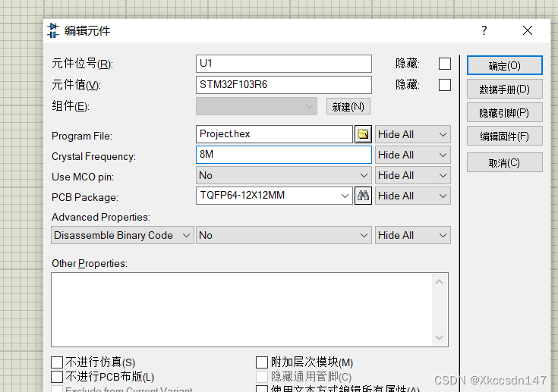Viewport: 558px width, 392px height.
Task: Toggle hidden checkbox for value STM32F103R6
Action: coord(444,85)
